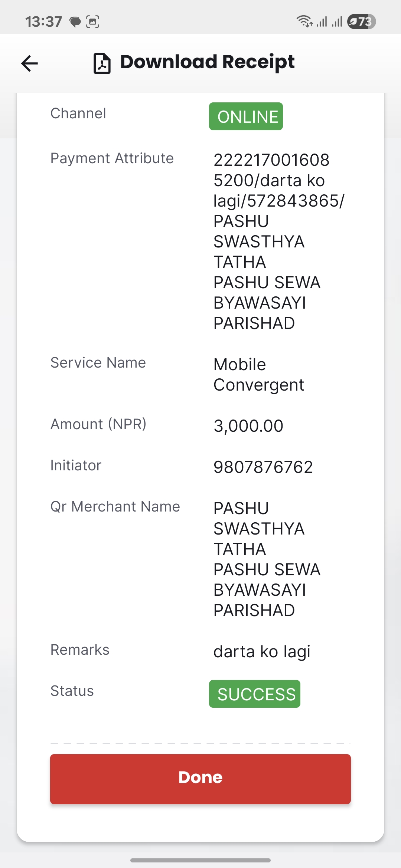Tap the green SUCCESS status badge
The height and width of the screenshot is (868, 401).
[x=255, y=694]
